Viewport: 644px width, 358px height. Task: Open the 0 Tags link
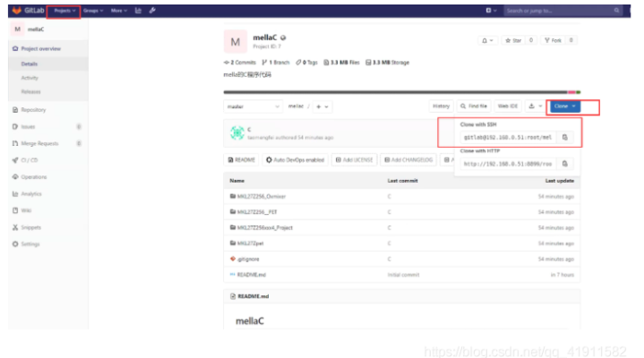pyautogui.click(x=307, y=63)
